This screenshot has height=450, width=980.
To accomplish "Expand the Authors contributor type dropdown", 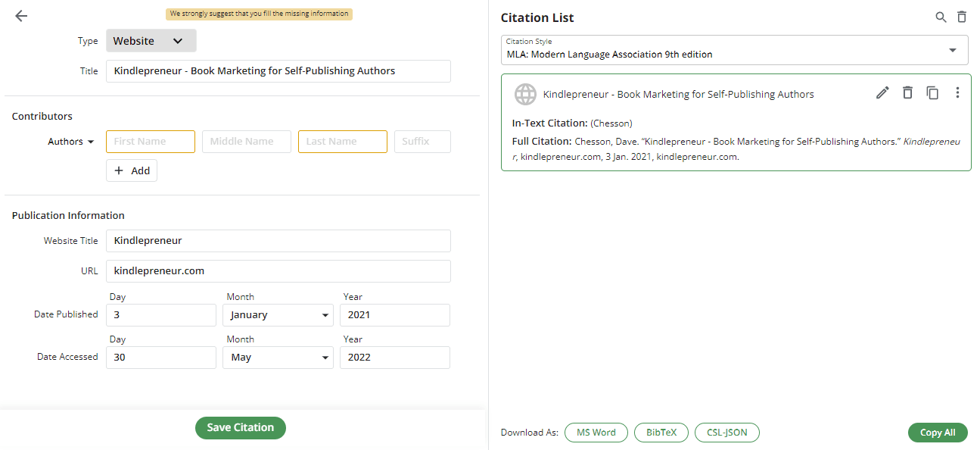I will coord(71,142).
